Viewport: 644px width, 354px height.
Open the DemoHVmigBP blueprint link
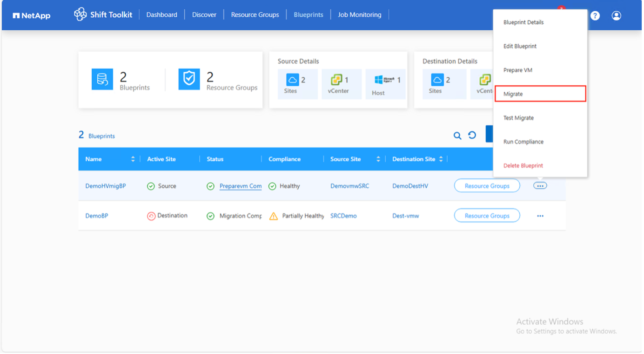(x=106, y=186)
